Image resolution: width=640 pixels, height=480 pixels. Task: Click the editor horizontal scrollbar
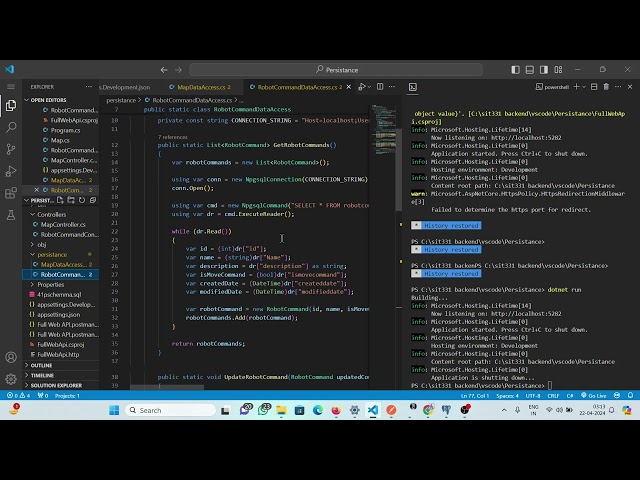[167, 387]
